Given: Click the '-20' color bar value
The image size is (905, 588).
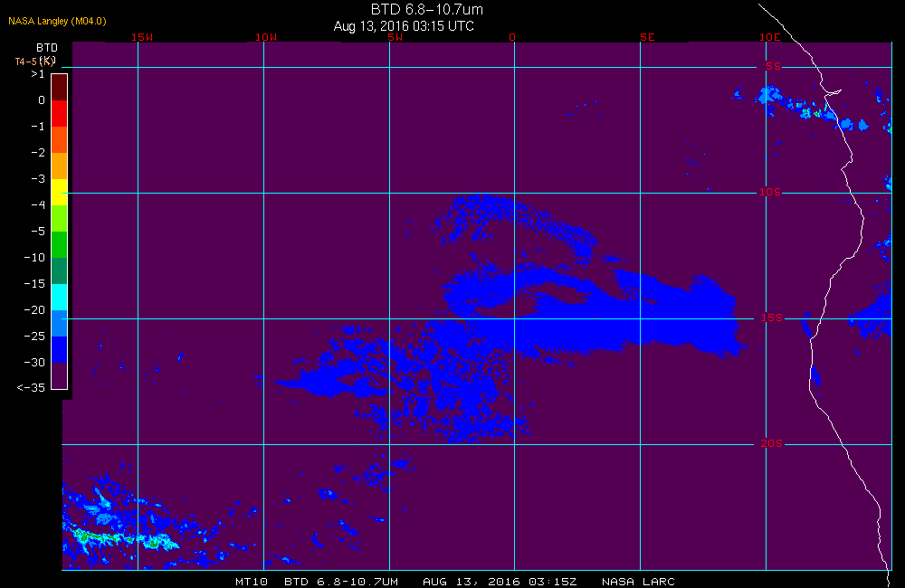Looking at the screenshot, I should (34, 310).
